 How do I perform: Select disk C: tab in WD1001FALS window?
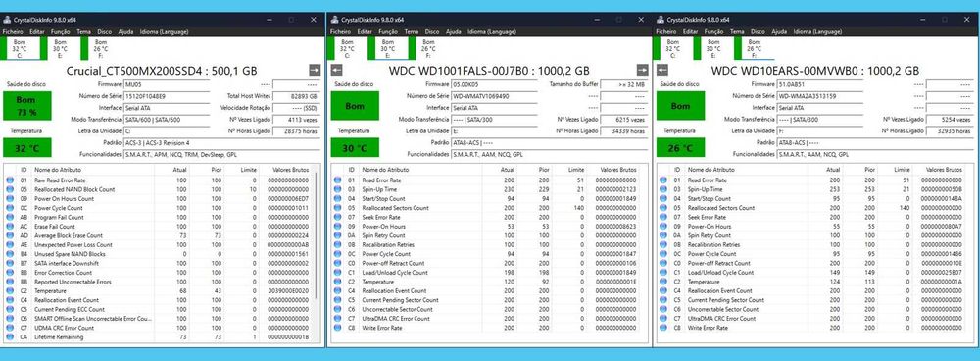coord(347,49)
